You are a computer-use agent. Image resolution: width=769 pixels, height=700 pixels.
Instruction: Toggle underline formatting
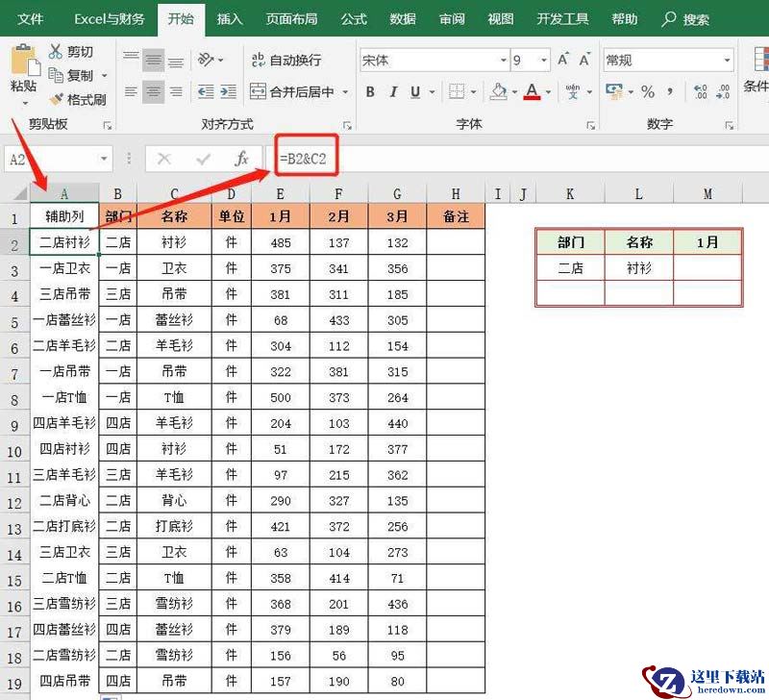(x=415, y=91)
